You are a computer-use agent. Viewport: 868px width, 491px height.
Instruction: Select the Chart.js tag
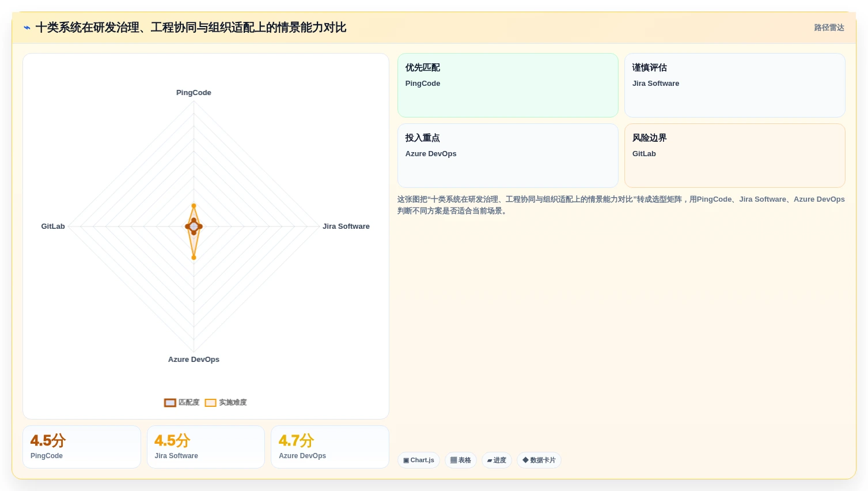[x=419, y=460]
